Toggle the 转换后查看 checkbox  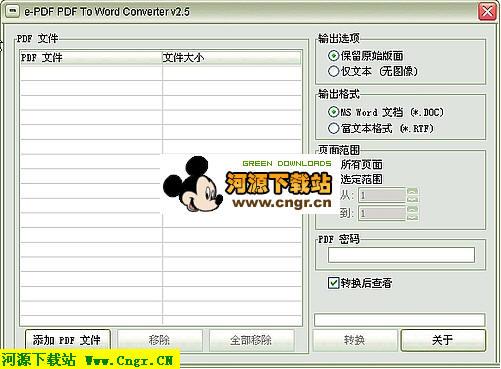click(x=333, y=283)
